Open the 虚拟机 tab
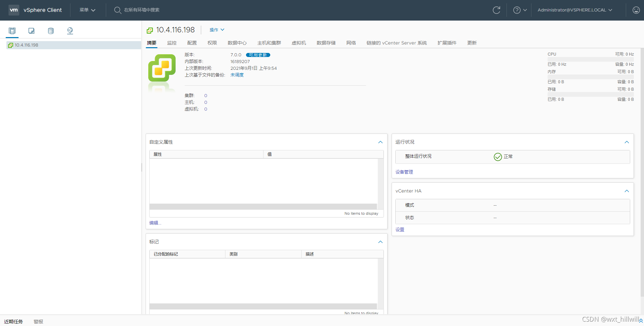The image size is (644, 326). coord(299,43)
